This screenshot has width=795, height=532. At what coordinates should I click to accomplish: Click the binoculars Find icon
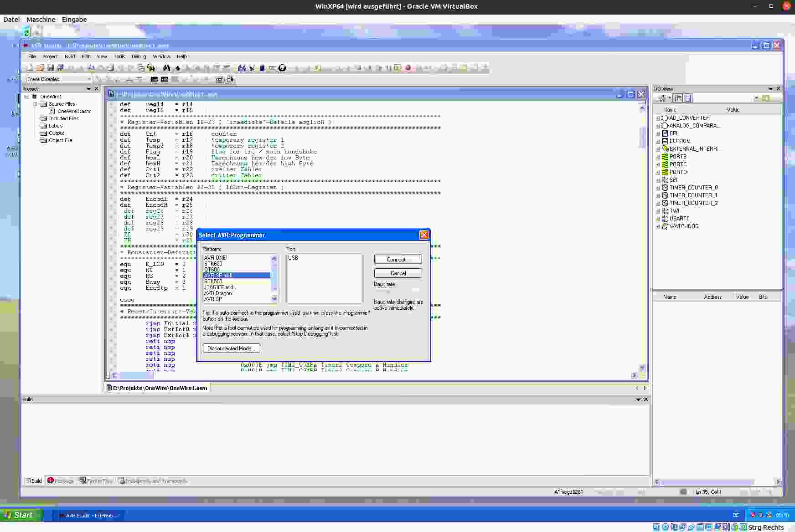[166, 68]
